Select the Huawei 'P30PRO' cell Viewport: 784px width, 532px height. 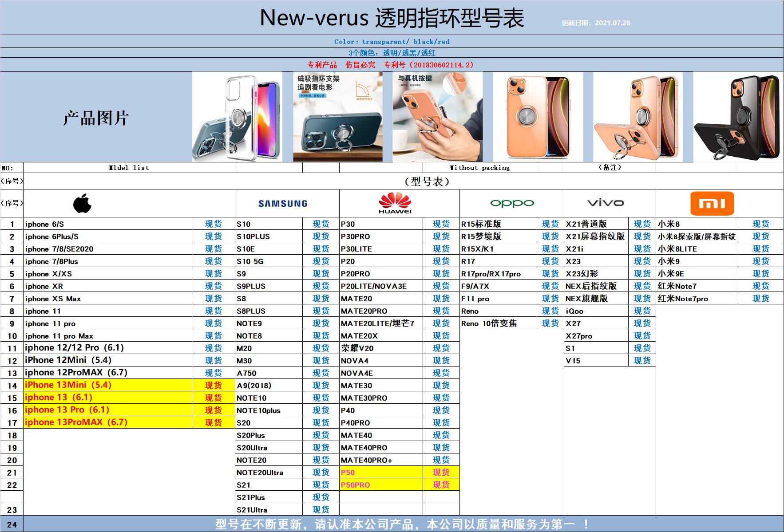click(x=381, y=236)
